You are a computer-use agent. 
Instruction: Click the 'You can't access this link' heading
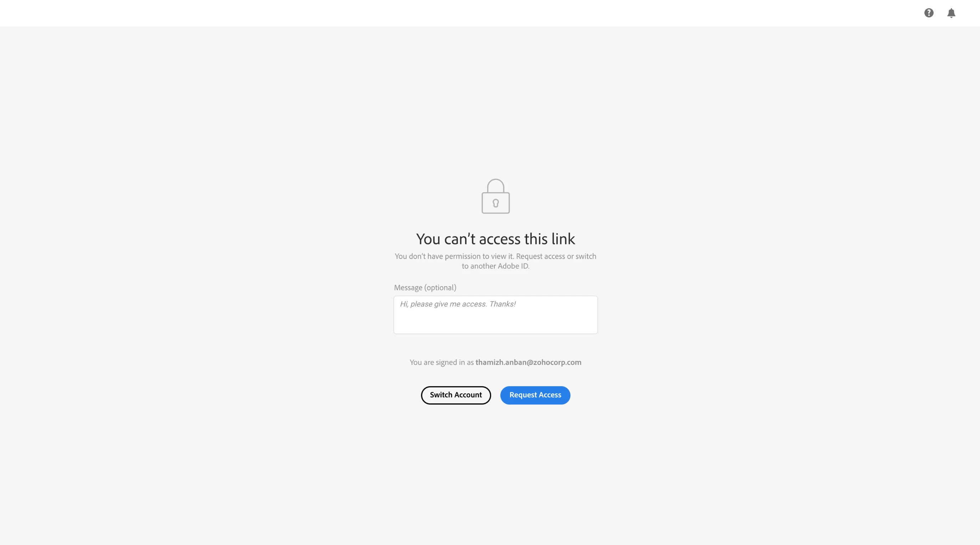coord(495,239)
